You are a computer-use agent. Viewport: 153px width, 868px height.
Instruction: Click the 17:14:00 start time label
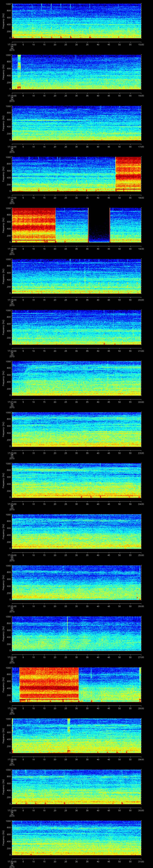(x=12, y=44)
